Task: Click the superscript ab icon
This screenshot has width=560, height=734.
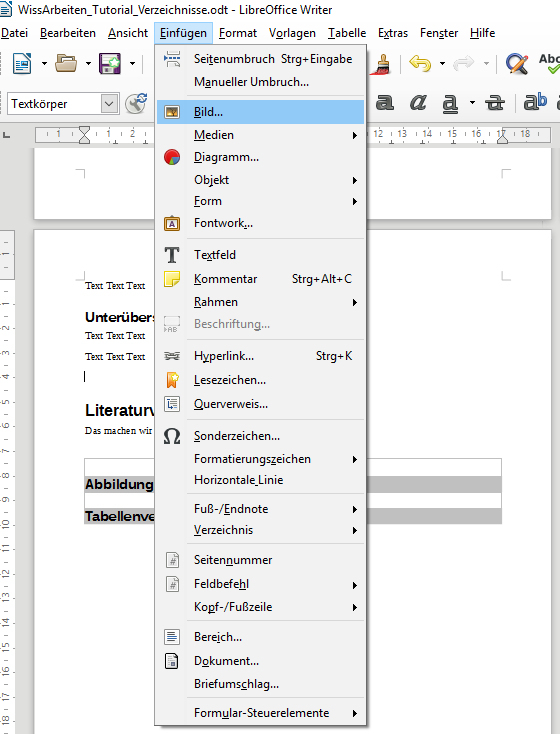Action: 535,102
